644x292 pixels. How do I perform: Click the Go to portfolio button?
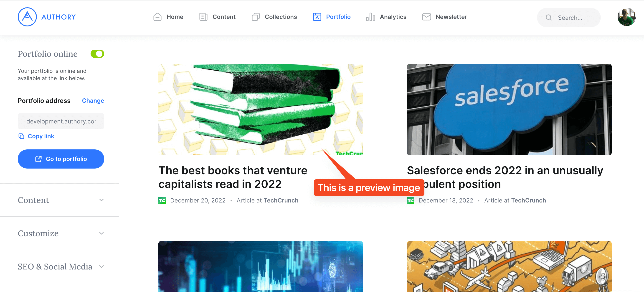[x=61, y=159]
